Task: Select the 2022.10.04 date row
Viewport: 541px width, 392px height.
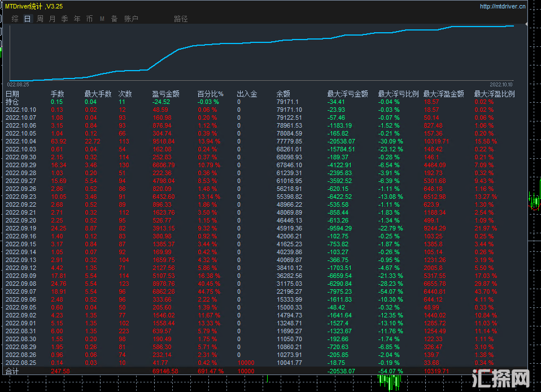Action: click(21, 141)
